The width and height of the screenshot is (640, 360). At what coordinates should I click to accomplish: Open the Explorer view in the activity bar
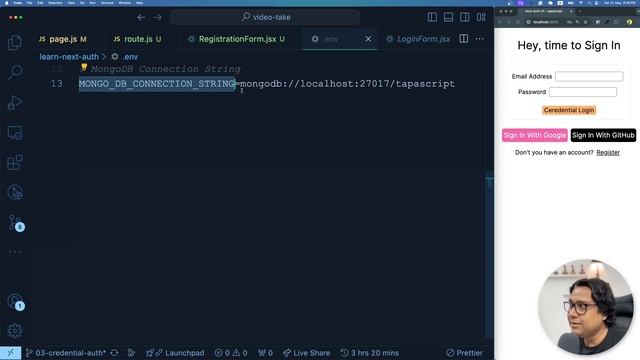[x=15, y=42]
